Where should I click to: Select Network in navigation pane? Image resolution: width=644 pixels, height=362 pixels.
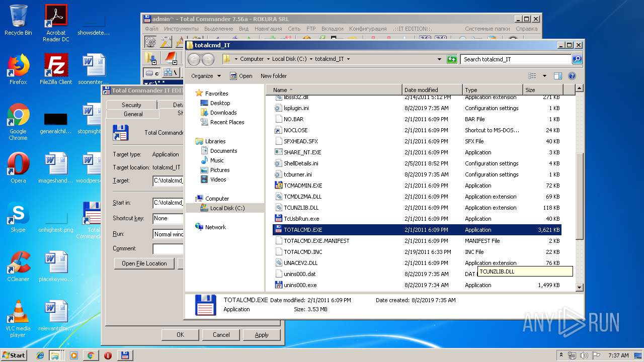215,227
